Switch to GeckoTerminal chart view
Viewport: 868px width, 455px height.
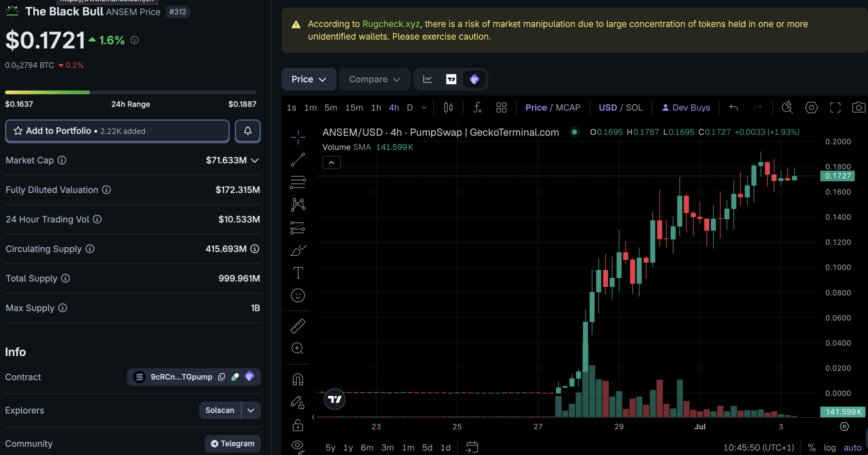point(474,79)
